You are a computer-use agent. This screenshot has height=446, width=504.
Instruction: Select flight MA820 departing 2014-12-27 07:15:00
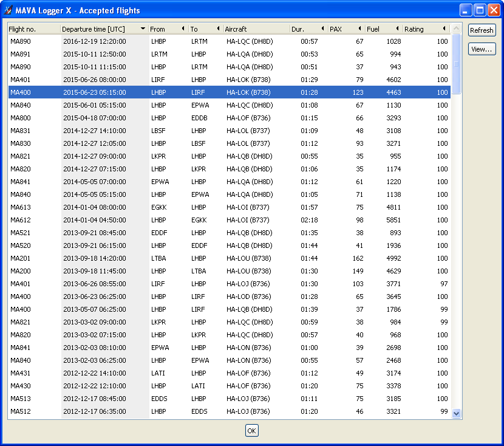(x=229, y=169)
